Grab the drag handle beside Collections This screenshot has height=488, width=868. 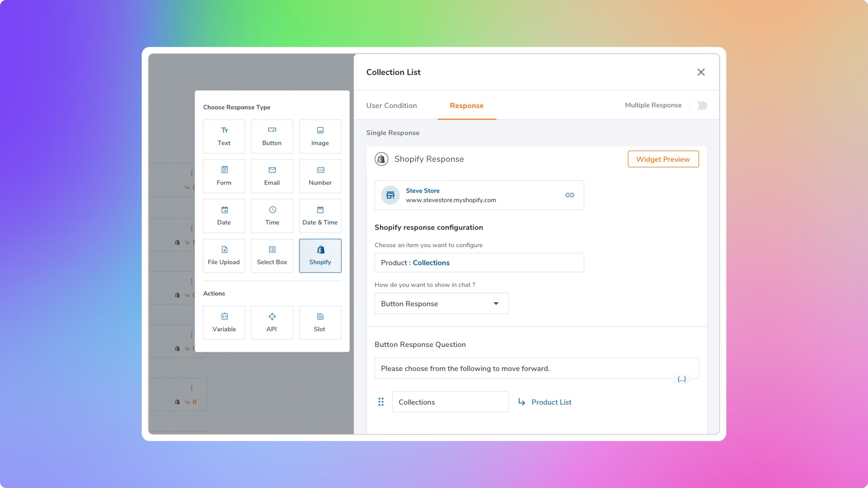click(x=381, y=402)
